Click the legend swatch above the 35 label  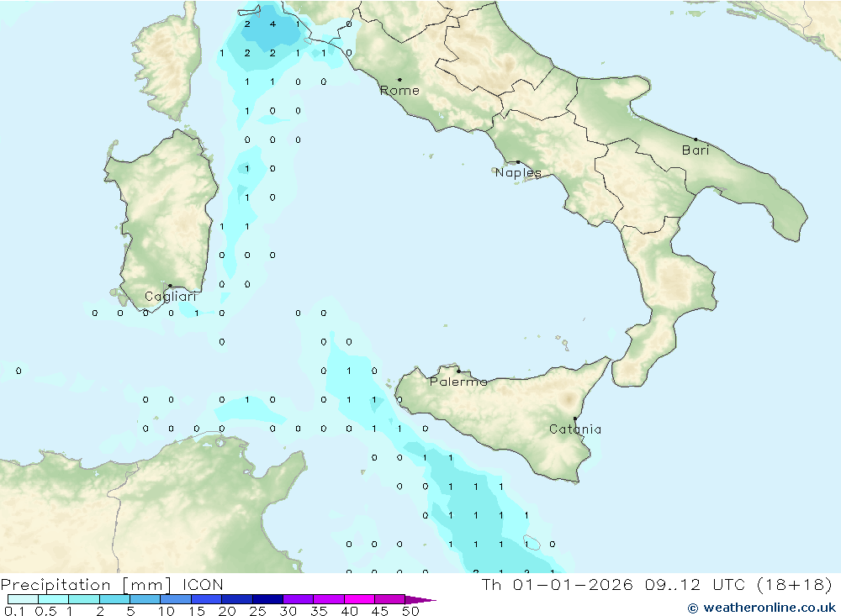click(328, 599)
